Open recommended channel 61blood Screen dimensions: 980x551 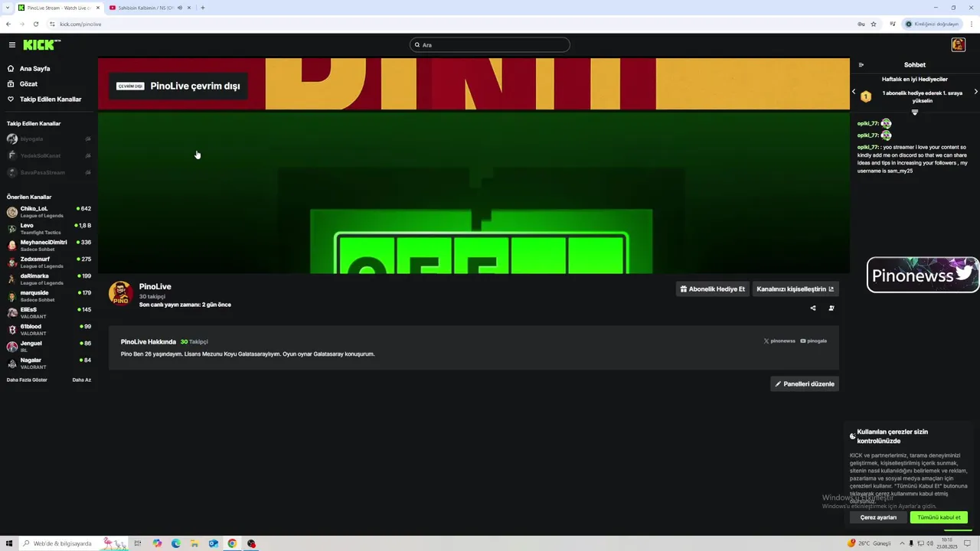point(49,330)
